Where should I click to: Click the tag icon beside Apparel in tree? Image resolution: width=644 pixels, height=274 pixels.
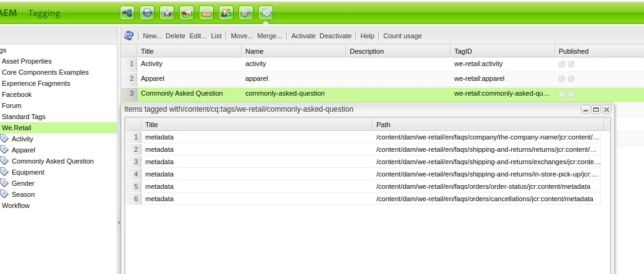[x=4, y=150]
